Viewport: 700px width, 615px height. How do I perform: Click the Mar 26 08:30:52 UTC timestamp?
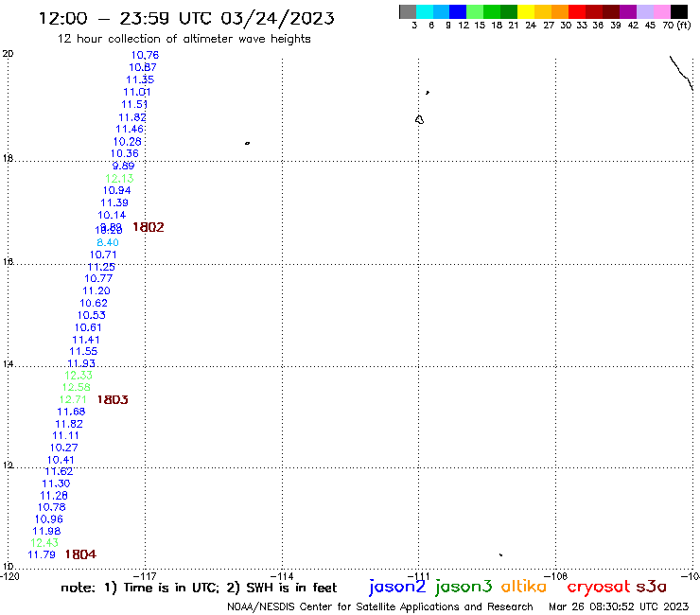(619, 606)
